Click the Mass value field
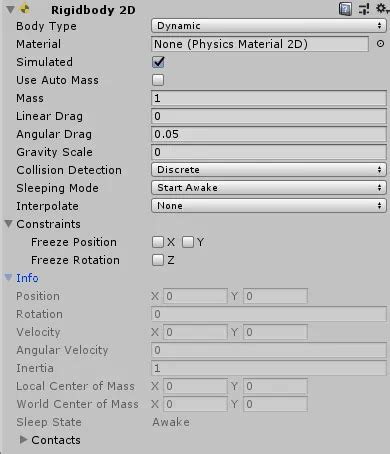390x454 pixels. [269, 98]
